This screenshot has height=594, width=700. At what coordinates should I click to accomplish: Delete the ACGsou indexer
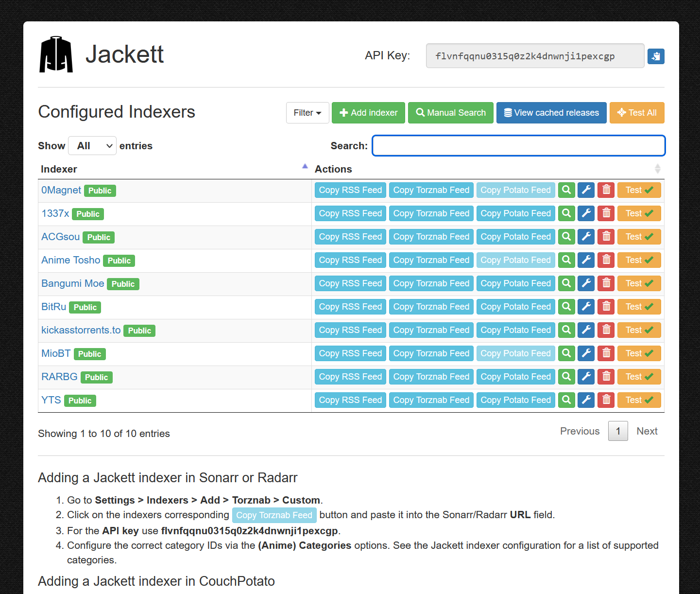tap(606, 237)
